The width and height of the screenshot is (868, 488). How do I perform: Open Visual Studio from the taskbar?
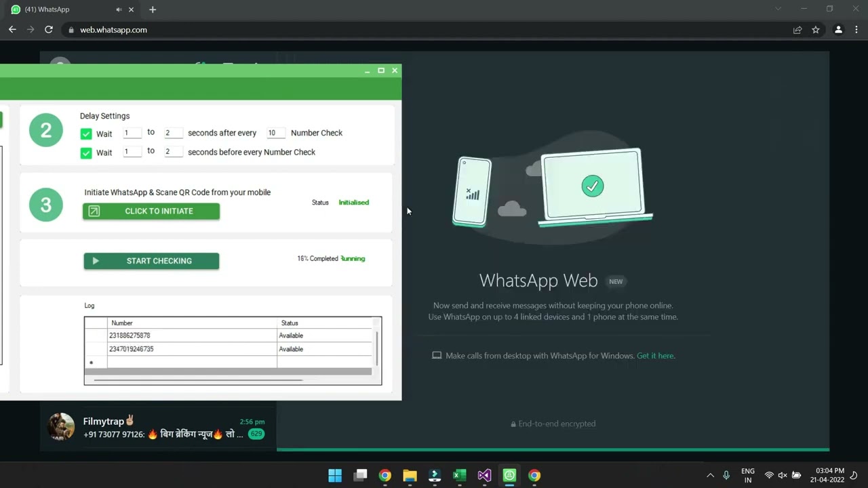pyautogui.click(x=484, y=475)
